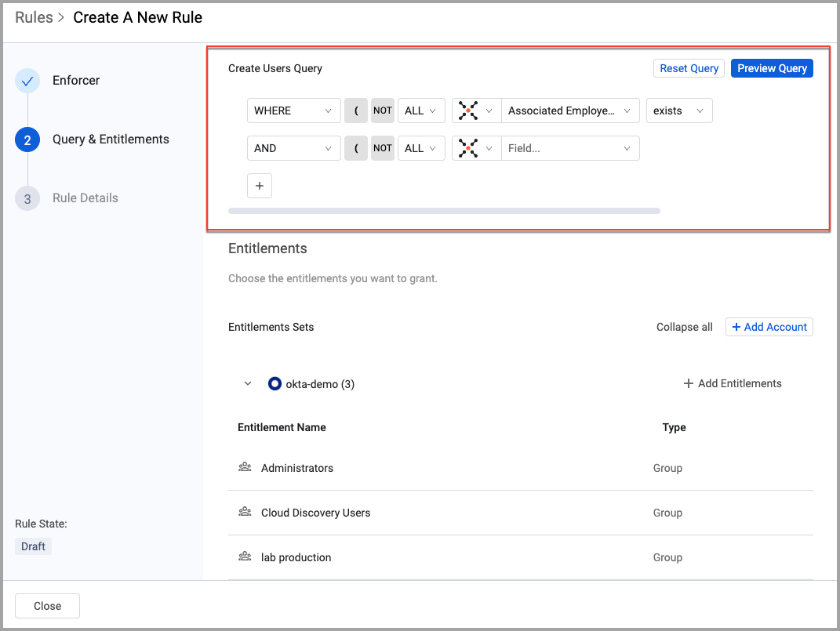Navigate back to Rules breadcrumb
This screenshot has height=631, width=840.
pyautogui.click(x=34, y=18)
